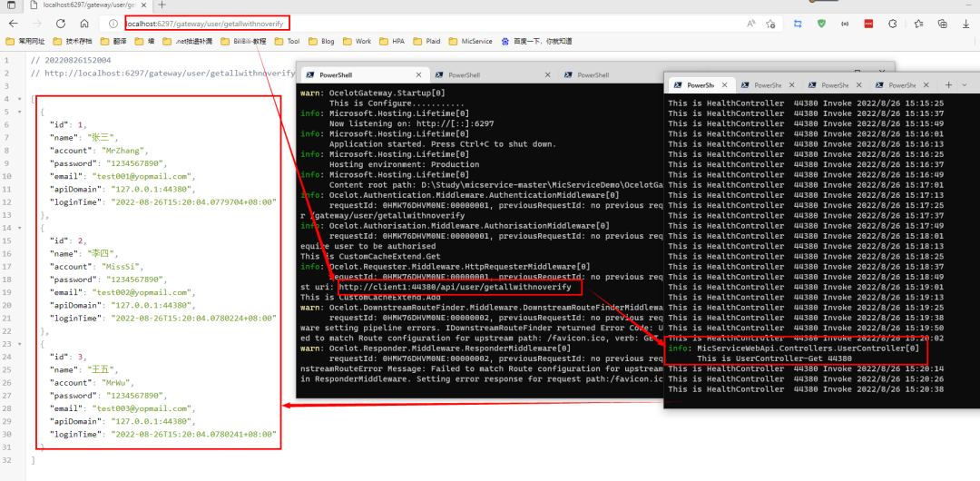The width and height of the screenshot is (980, 481).
Task: Go back using the browser back arrow
Action: (13, 24)
